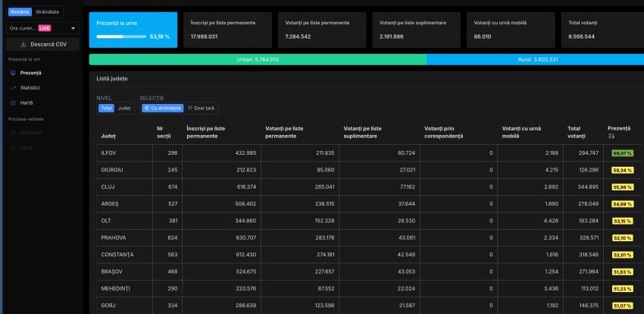
Task: Select the Total level option
Action: tap(106, 108)
